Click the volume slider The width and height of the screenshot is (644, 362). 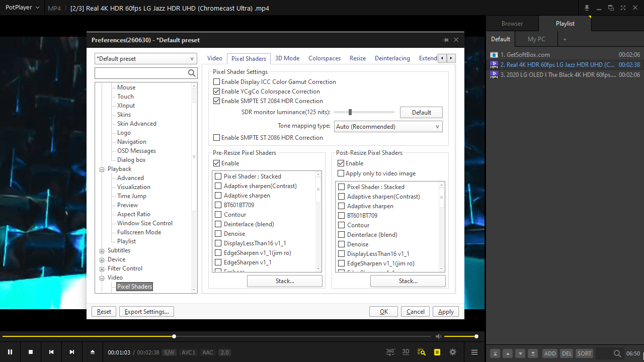[461, 336]
